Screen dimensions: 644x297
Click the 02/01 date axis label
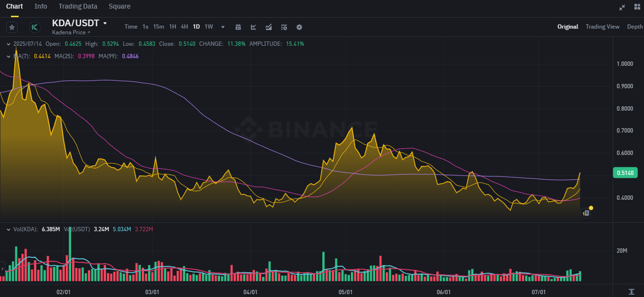(64, 292)
